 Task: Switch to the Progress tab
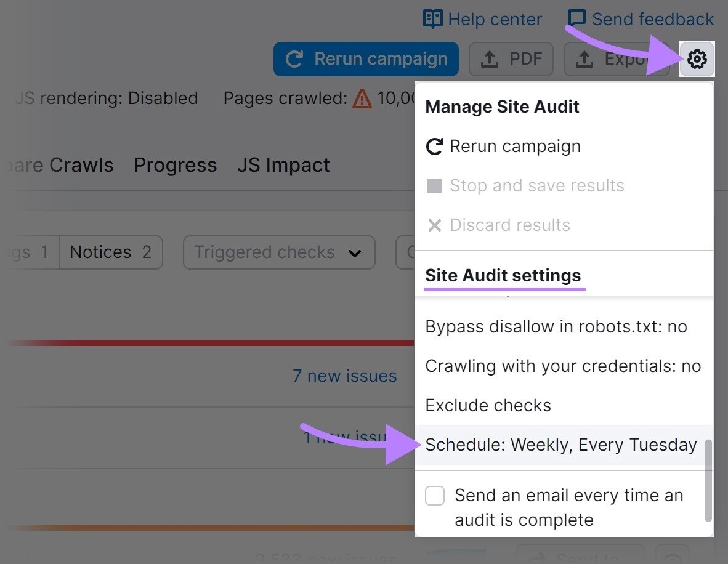click(x=175, y=165)
